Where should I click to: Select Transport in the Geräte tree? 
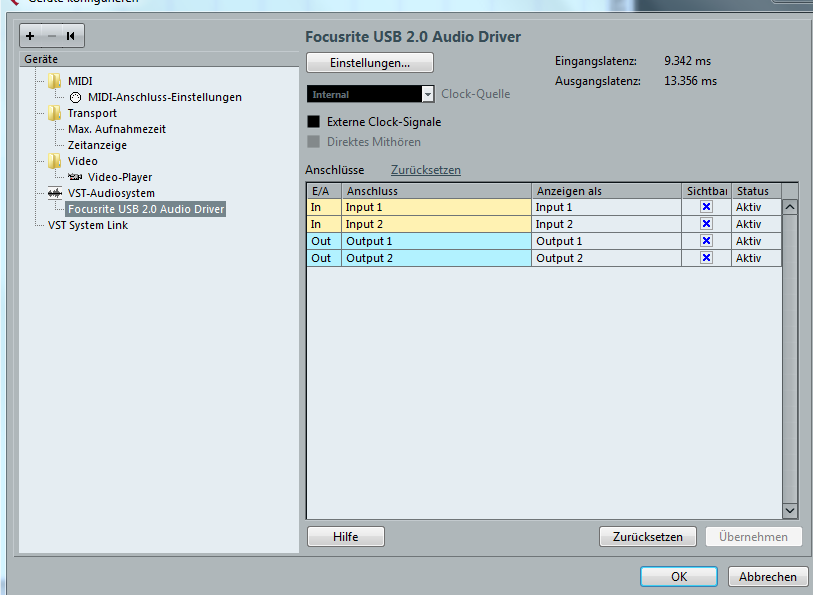tap(92, 113)
